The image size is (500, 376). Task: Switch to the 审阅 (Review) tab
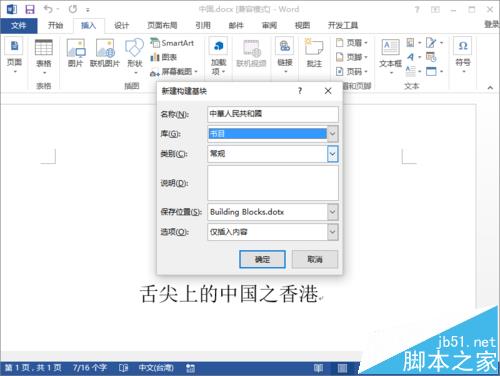click(x=269, y=25)
